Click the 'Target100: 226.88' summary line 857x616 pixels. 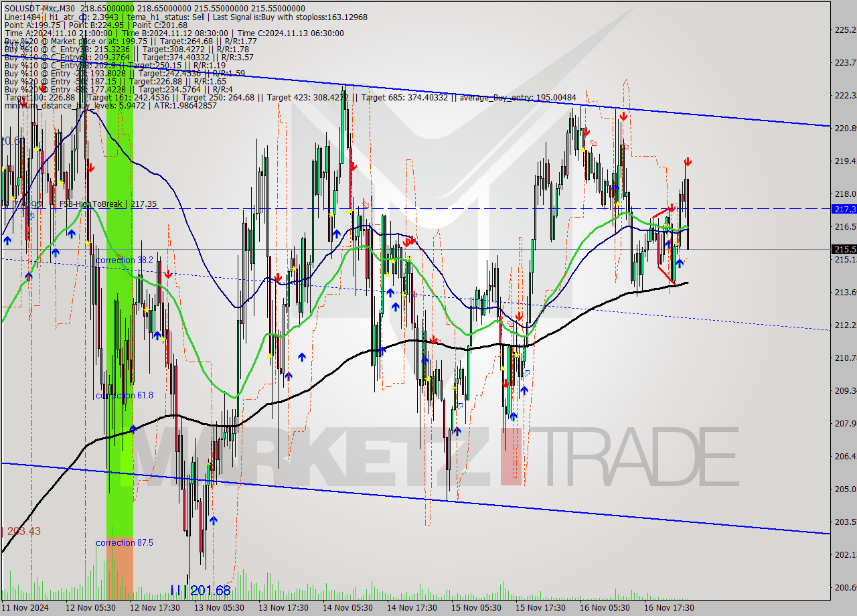[x=289, y=97]
